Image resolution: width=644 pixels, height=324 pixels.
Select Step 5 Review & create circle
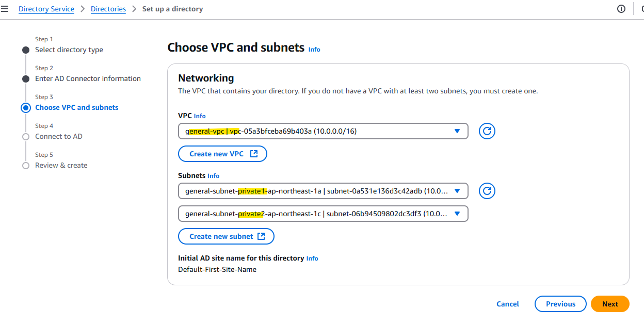point(26,166)
